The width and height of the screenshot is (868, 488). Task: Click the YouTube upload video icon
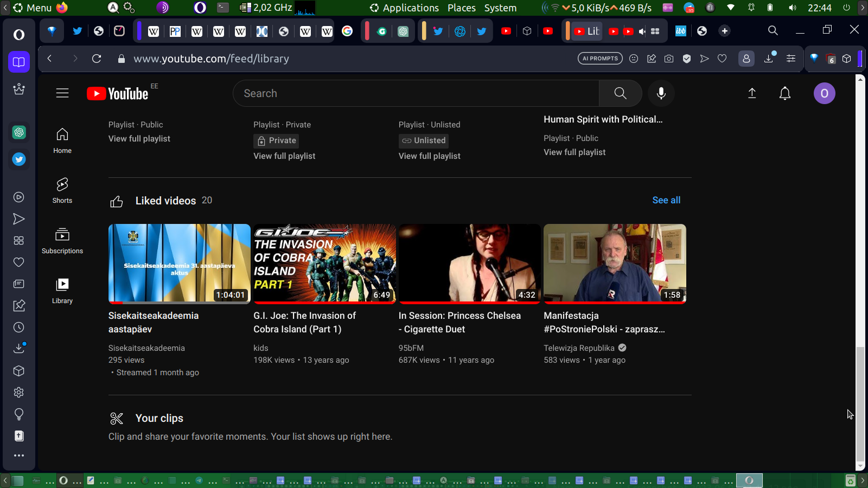(x=752, y=93)
